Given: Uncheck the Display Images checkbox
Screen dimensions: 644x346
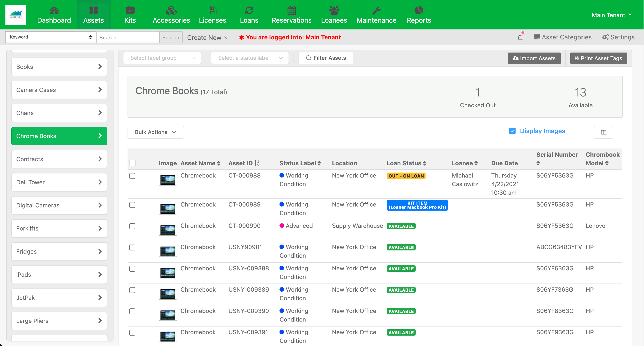Looking at the screenshot, I should pyautogui.click(x=512, y=131).
